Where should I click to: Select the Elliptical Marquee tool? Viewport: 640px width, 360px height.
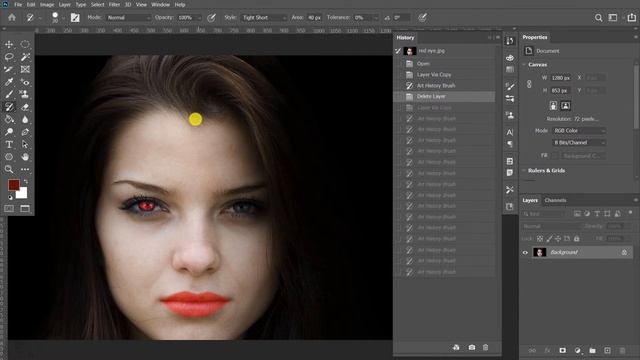pos(25,44)
